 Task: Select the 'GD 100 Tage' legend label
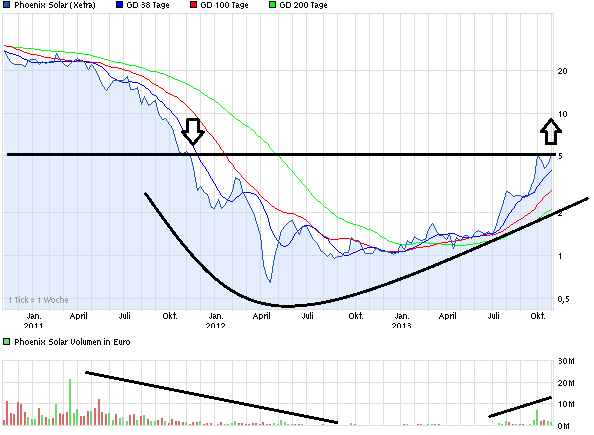pyautogui.click(x=224, y=5)
